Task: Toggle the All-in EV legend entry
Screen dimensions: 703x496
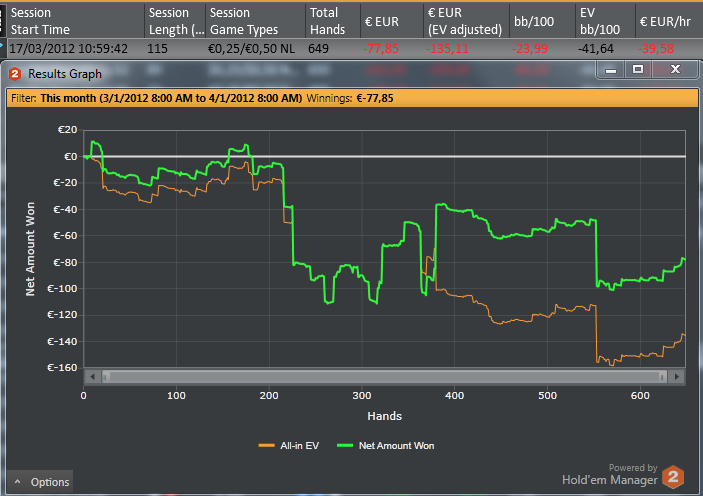Action: click(289, 445)
